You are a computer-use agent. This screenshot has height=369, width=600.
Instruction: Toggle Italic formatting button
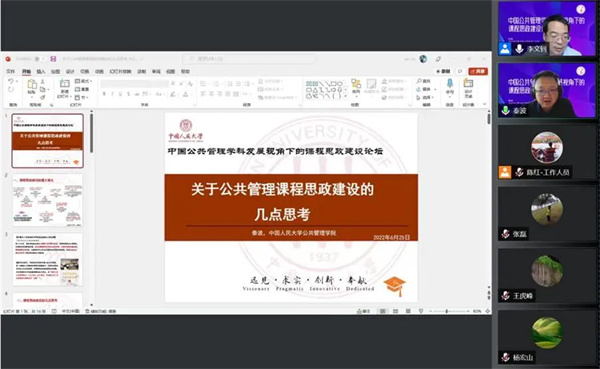coord(112,94)
